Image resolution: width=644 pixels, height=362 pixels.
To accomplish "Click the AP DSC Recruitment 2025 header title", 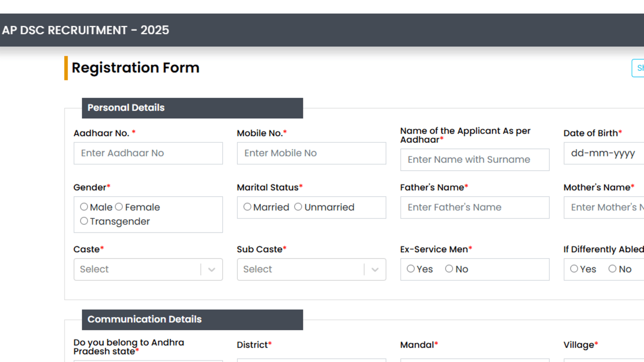I will (x=85, y=30).
